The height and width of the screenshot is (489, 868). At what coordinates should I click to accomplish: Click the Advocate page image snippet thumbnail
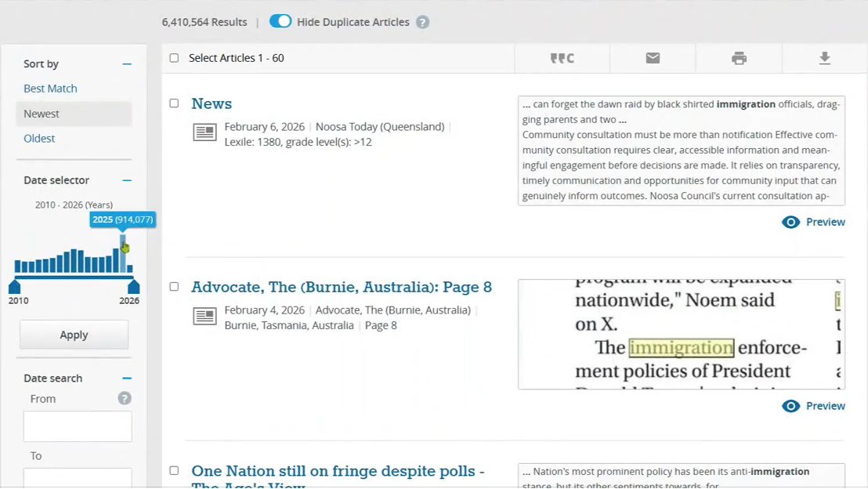pos(682,335)
